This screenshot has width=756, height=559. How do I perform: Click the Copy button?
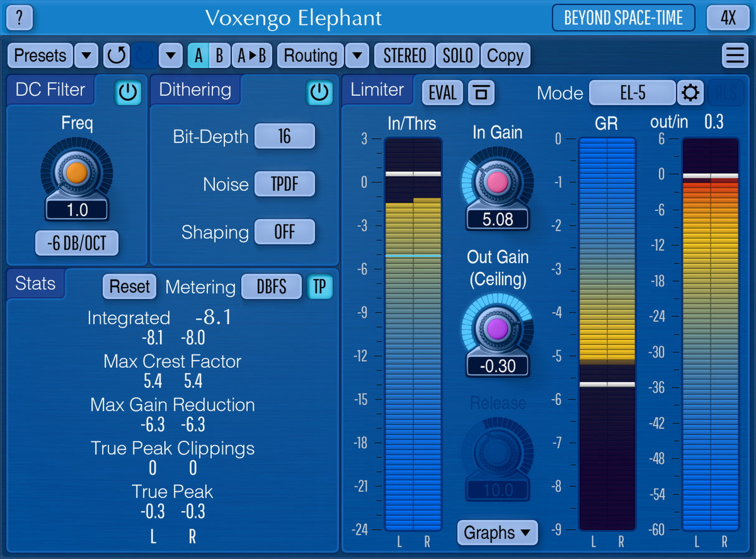point(505,56)
